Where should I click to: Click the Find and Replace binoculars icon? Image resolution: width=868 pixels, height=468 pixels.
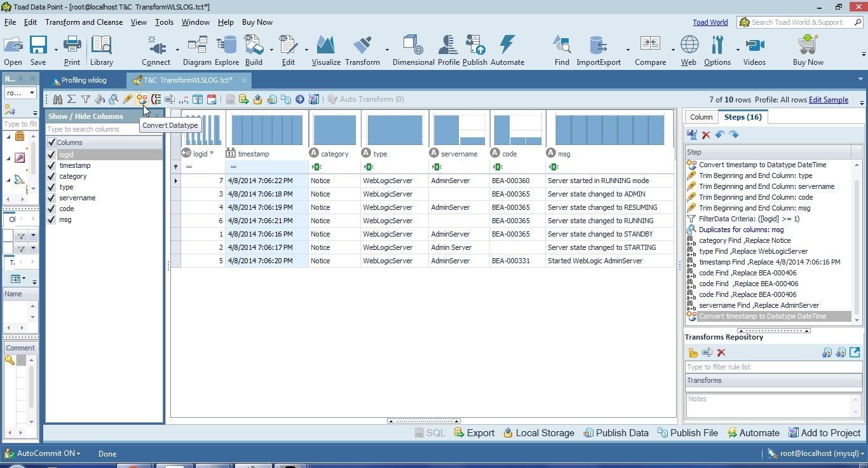58,99
